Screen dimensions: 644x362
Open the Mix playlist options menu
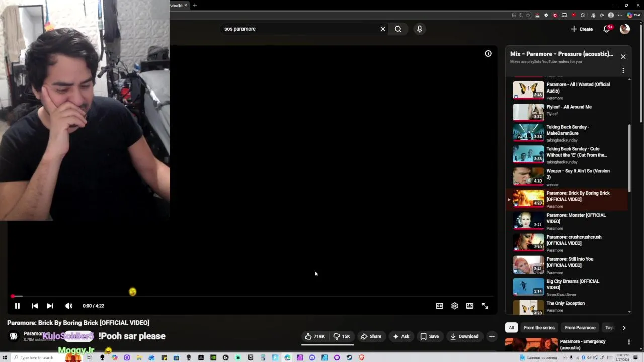623,71
